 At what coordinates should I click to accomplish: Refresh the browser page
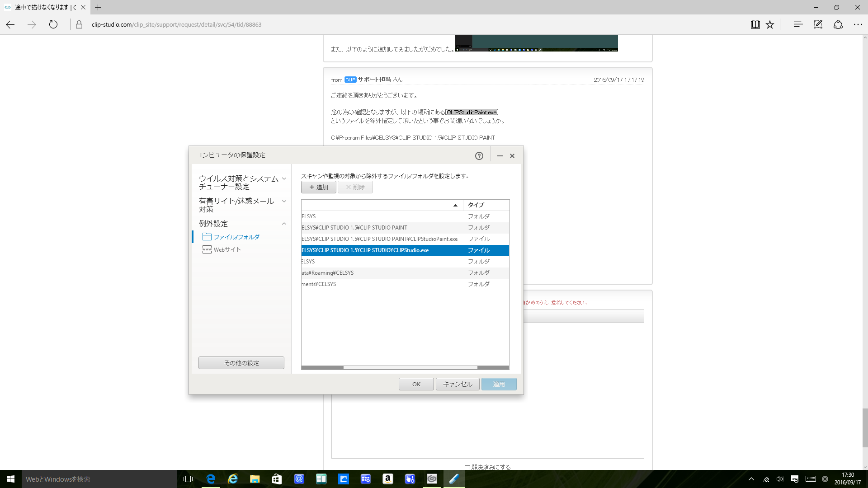[x=53, y=24]
